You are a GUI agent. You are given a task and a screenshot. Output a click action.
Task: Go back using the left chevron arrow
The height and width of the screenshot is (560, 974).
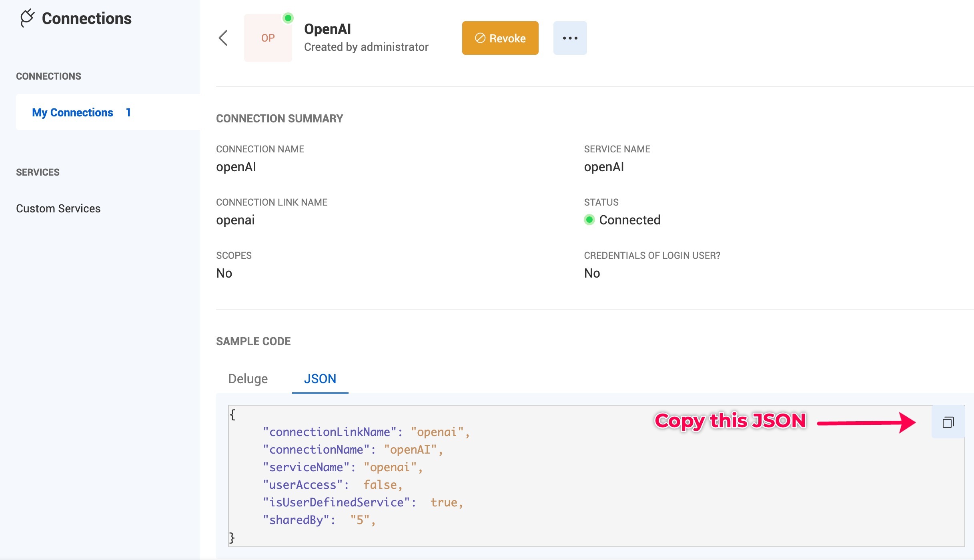click(223, 38)
